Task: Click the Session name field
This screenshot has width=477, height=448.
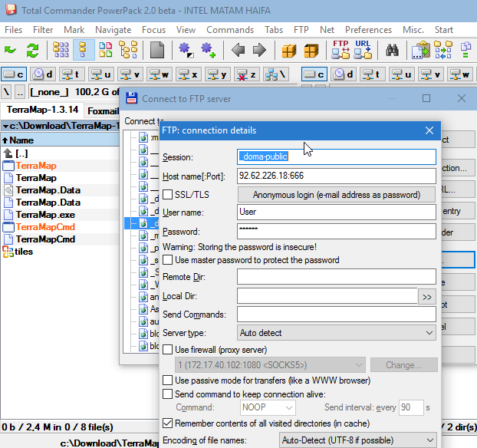Action: 337,156
